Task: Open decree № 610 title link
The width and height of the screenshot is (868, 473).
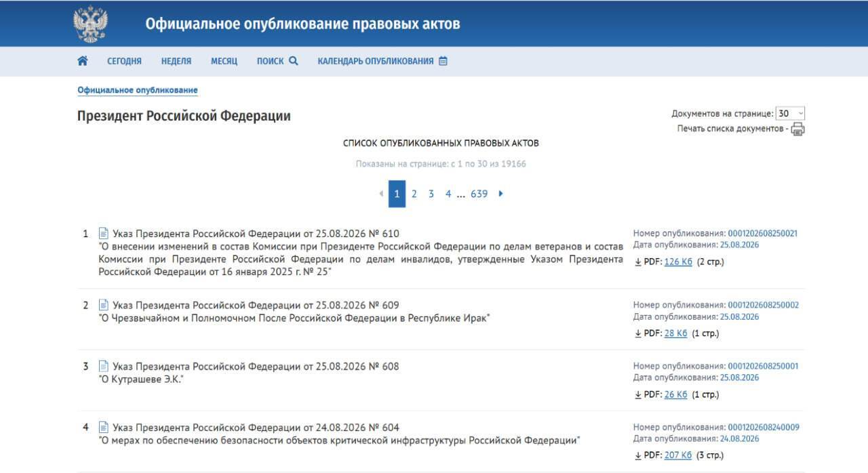Action: click(256, 234)
